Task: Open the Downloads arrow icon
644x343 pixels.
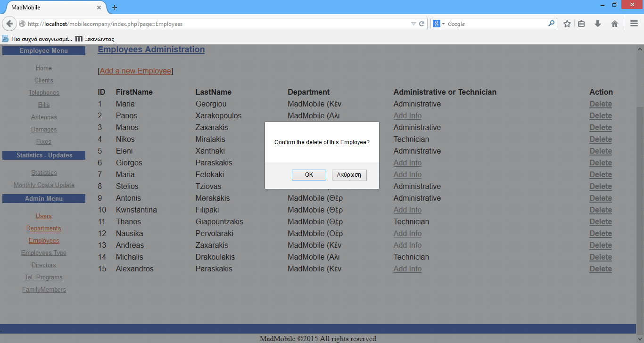Action: (x=598, y=24)
